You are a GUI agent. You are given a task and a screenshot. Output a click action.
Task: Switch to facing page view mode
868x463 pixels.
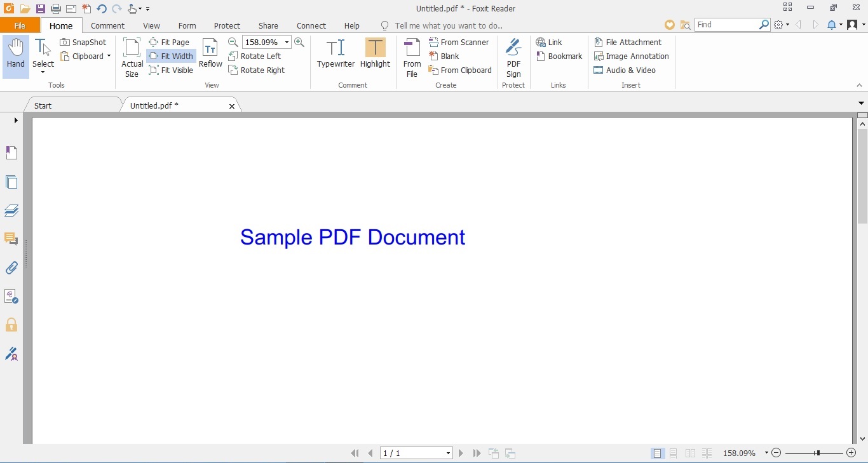pyautogui.click(x=690, y=453)
